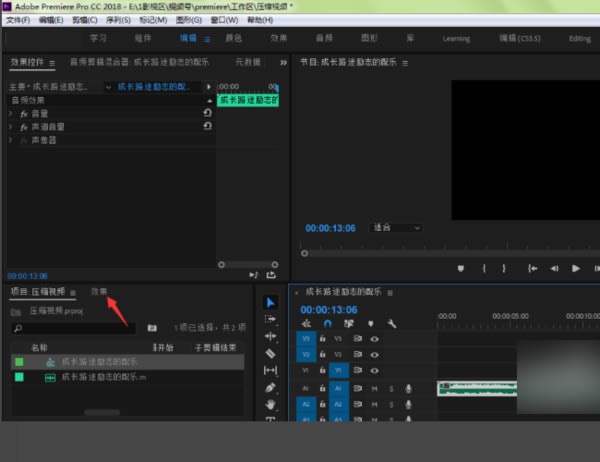The image size is (600, 462).
Task: Click the project panel search field
Action: coord(75,327)
